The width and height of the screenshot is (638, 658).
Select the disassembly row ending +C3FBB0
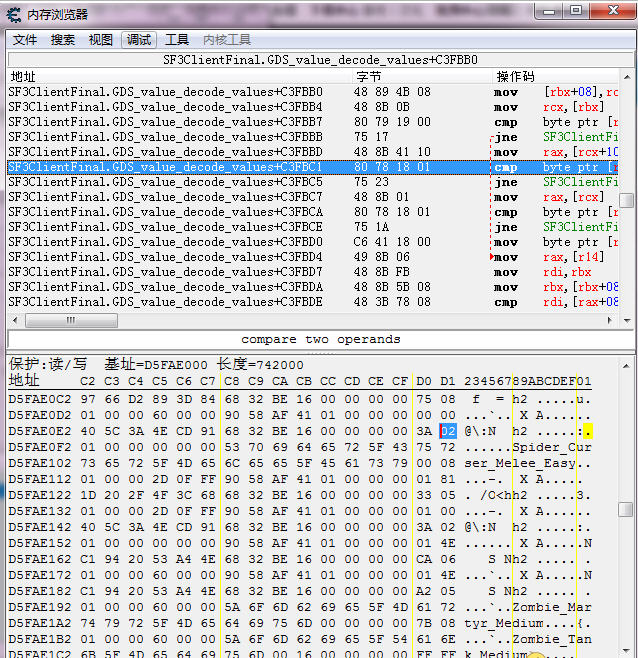pyautogui.click(x=313, y=92)
